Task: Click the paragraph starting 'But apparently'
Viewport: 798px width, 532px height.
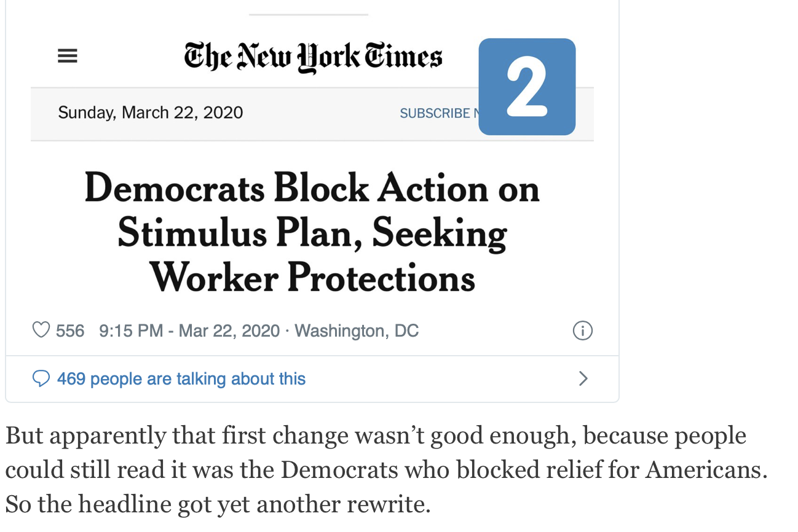Action: point(387,470)
